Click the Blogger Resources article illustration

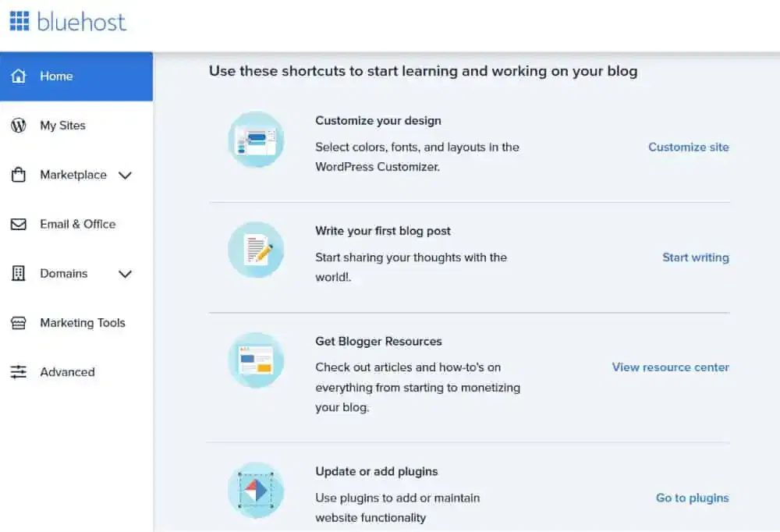pyautogui.click(x=257, y=360)
